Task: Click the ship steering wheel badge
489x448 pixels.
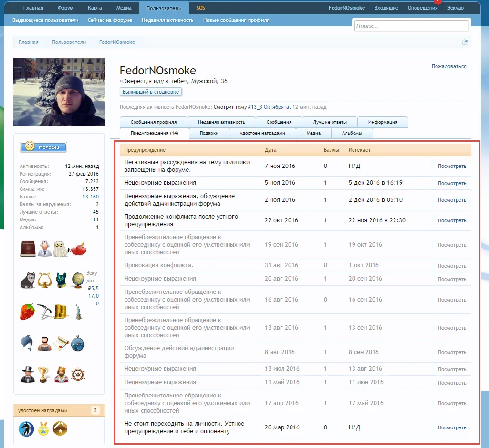Action: [78, 375]
